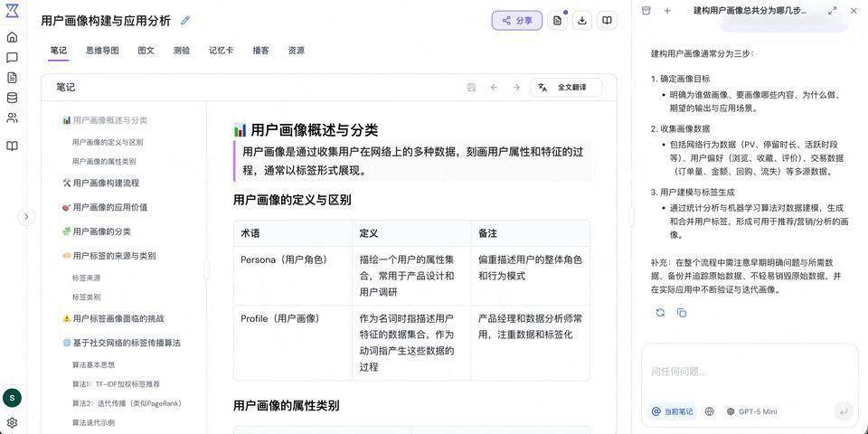
Task: Switch to the 资源 tab
Action: tap(297, 51)
